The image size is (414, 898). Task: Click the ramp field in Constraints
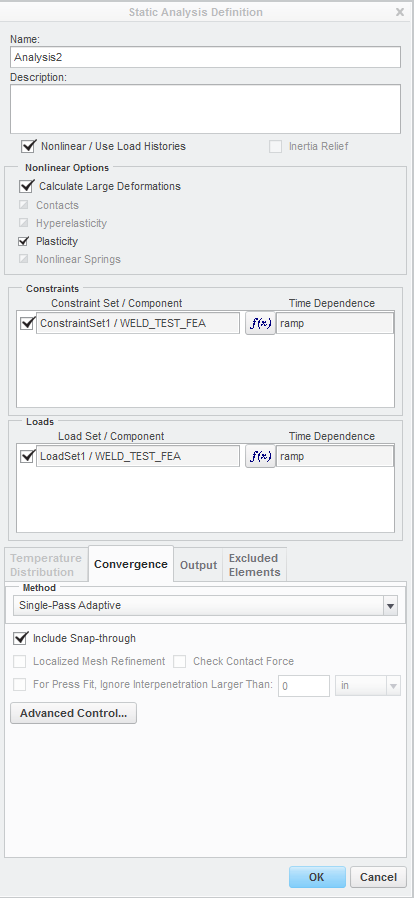click(x=334, y=324)
